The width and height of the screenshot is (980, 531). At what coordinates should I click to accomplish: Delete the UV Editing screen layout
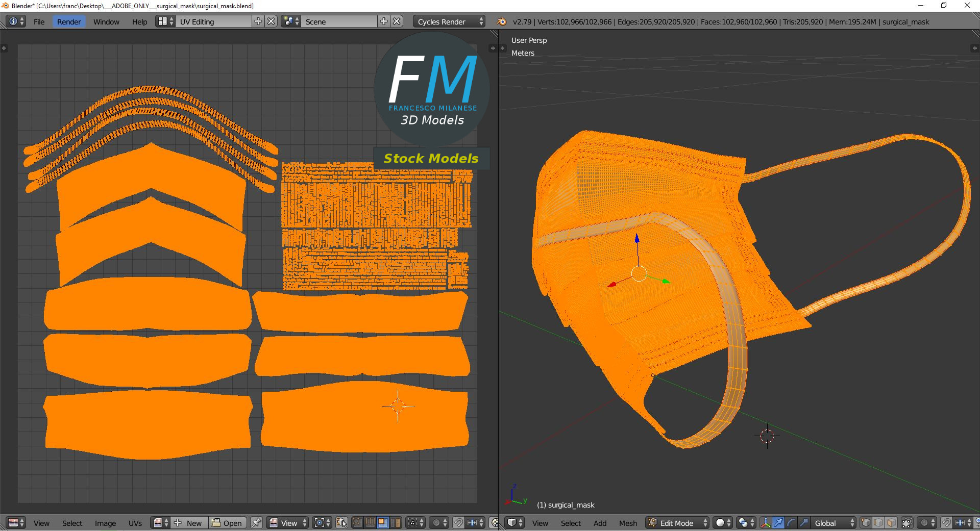272,21
